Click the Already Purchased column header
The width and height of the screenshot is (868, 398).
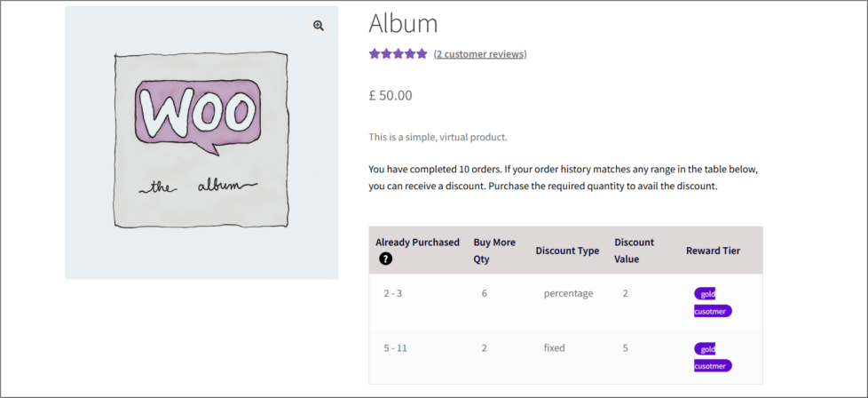pyautogui.click(x=417, y=243)
